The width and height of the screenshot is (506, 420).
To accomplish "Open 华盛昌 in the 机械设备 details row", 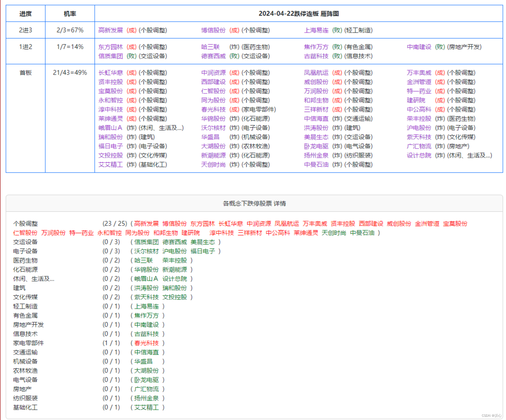I will click(x=143, y=362).
